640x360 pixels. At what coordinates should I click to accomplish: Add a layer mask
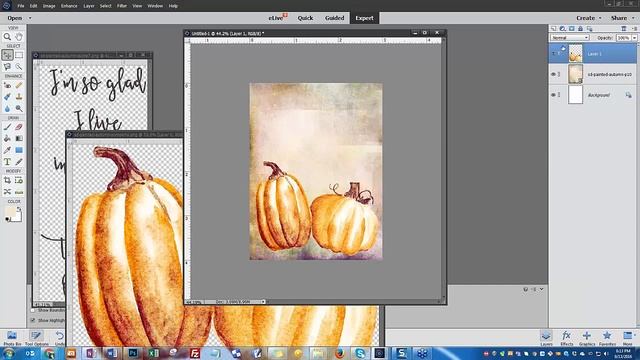click(571, 29)
